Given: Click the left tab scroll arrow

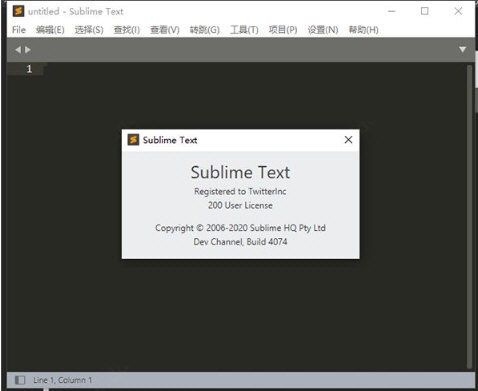Looking at the screenshot, I should pyautogui.click(x=18, y=50).
